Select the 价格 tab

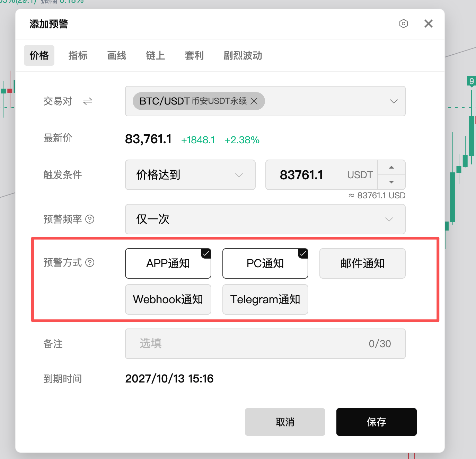(x=39, y=55)
